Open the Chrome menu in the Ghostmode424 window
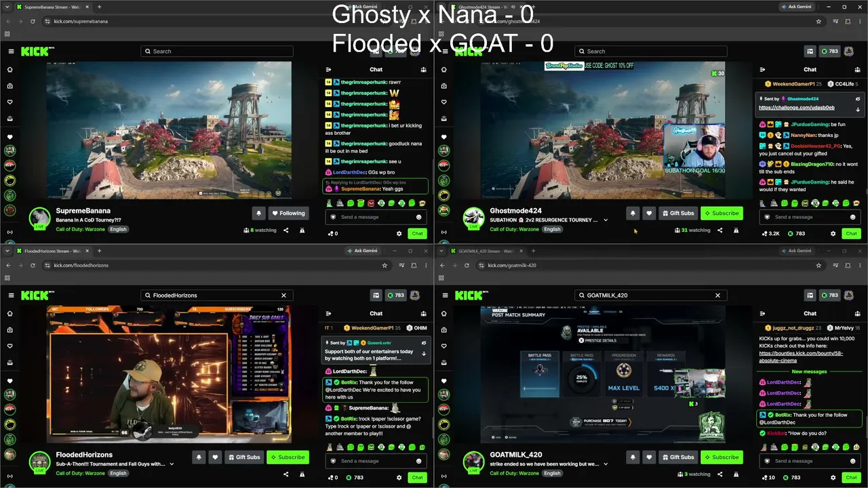This screenshot has width=868, height=488. 861,21
